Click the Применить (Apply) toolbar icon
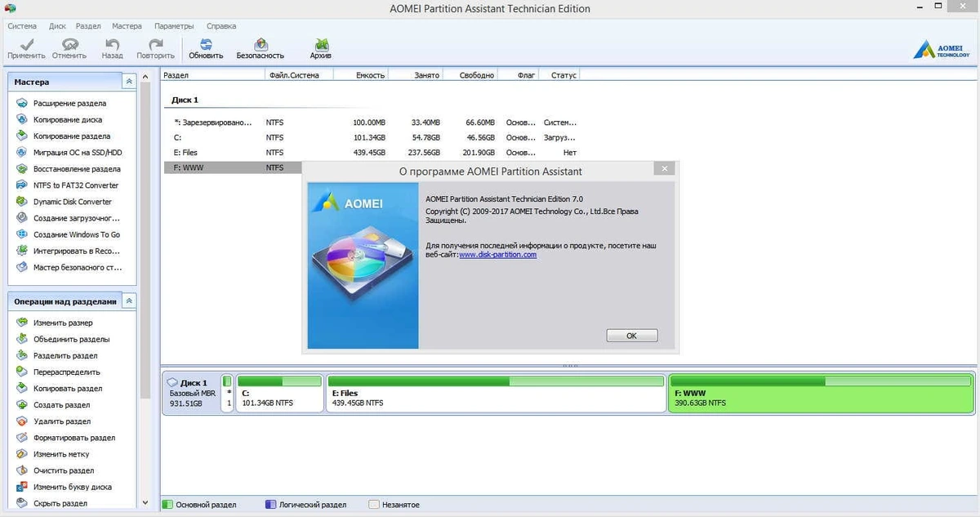The width and height of the screenshot is (980, 517). click(26, 49)
